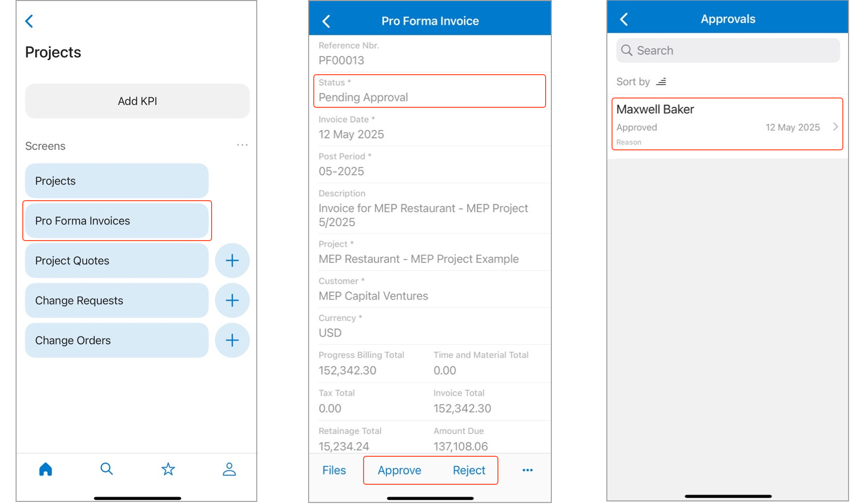Viewport: 861px width, 504px height.
Task: Open more actions ellipsis in invoice toolbar
Action: (527, 470)
